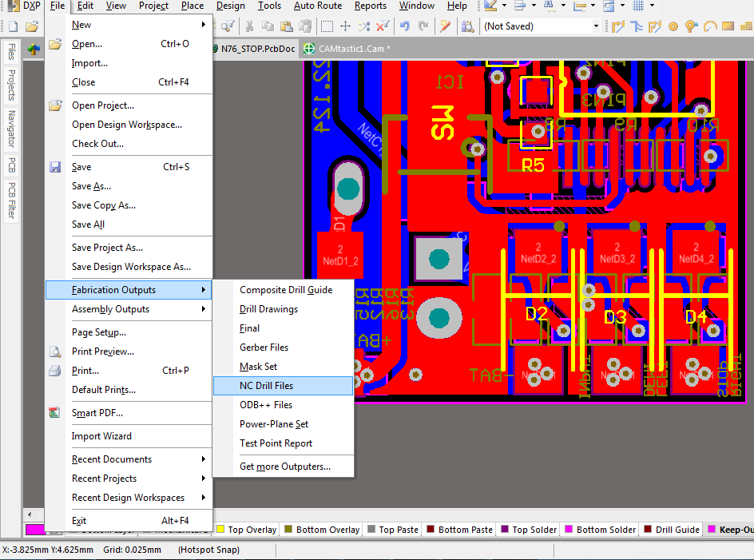Select the Top Overlay layer tab

point(247,530)
